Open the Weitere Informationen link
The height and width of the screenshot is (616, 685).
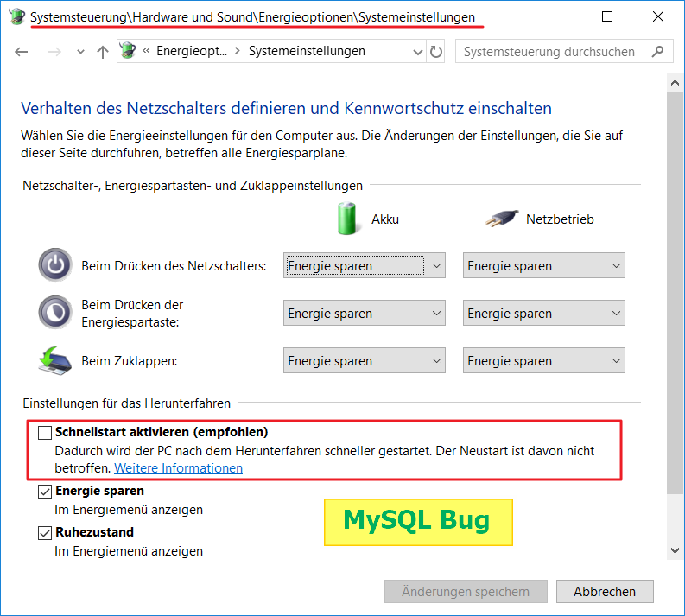[178, 468]
